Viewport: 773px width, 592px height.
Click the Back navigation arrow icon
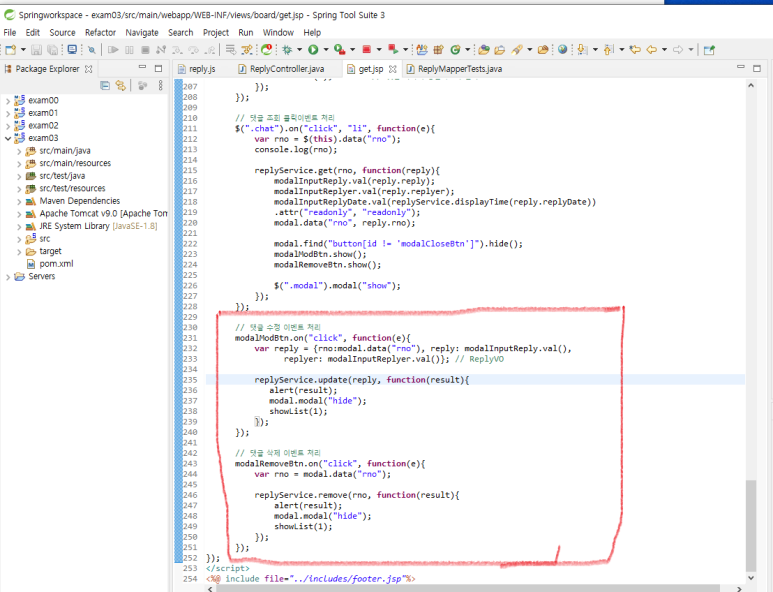pos(652,49)
